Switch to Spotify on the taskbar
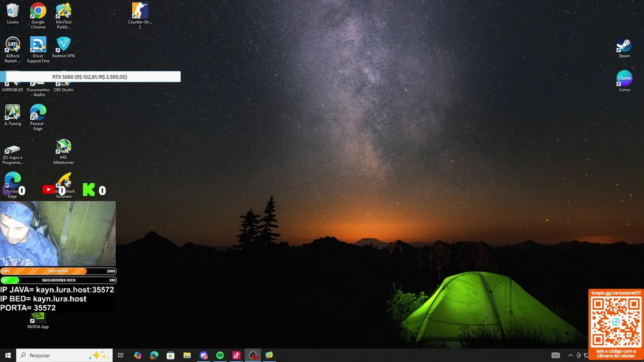Screen dimensions: 644x362 point(220,355)
